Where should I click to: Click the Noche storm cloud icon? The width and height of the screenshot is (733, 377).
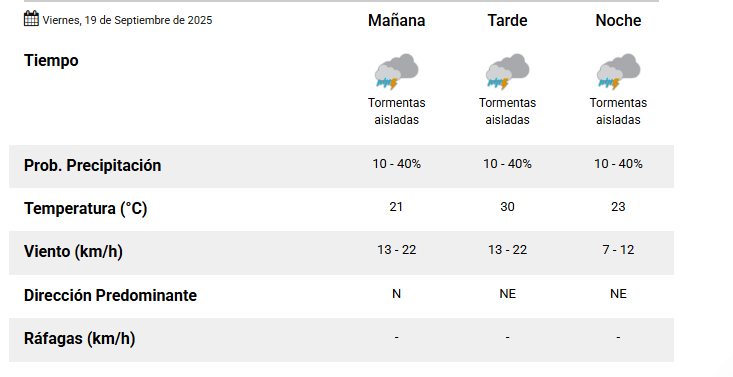pos(618,72)
